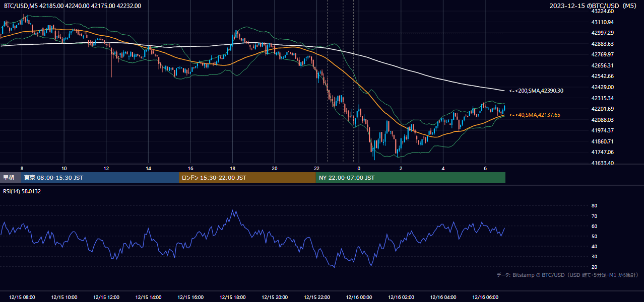Click the 12/15 22:00 date label
Screen dimensions: 644x302
coord(317,297)
